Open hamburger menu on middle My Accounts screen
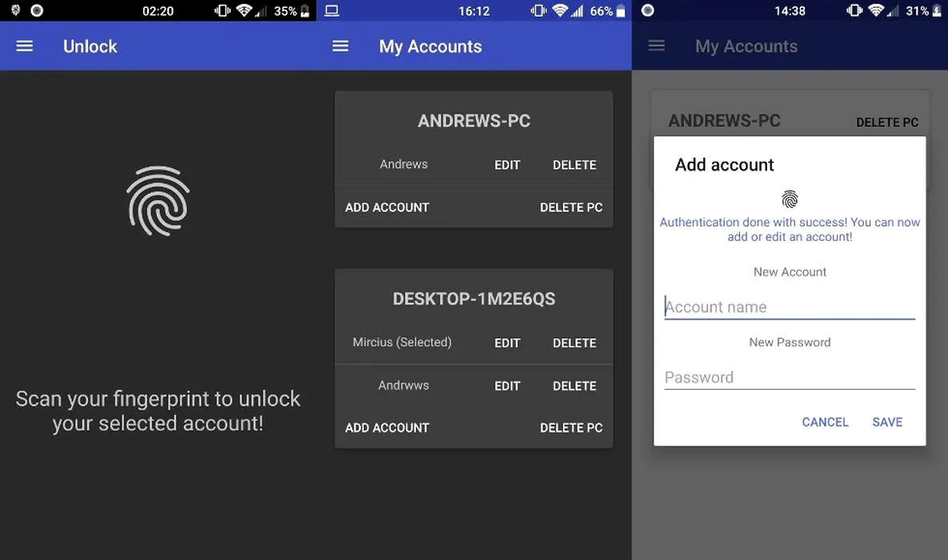Screen dimensions: 948x560 point(340,46)
